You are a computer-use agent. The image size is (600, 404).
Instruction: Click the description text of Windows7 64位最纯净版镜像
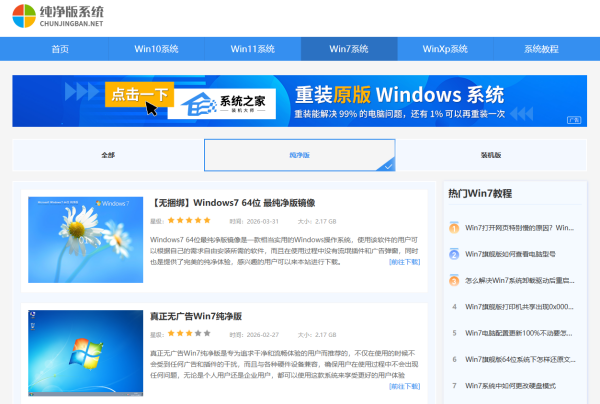pos(284,251)
